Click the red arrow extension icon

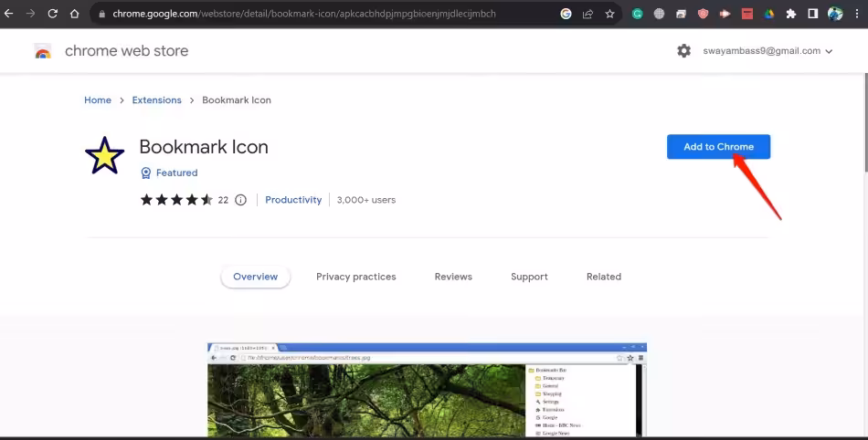point(725,14)
